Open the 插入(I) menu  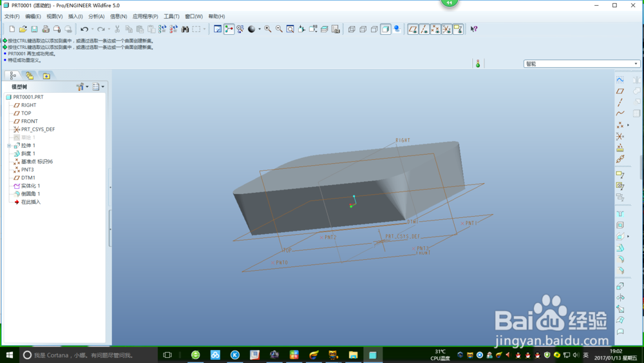coord(75,17)
